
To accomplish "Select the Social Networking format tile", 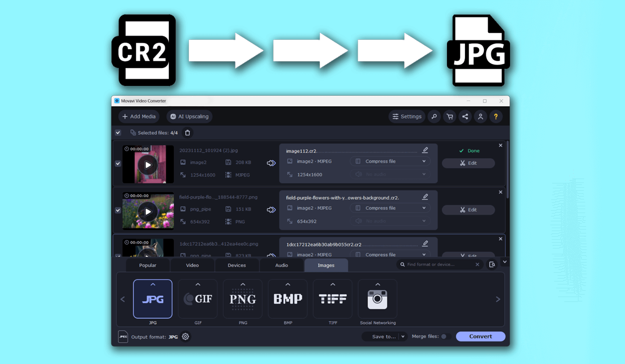I will point(378,299).
